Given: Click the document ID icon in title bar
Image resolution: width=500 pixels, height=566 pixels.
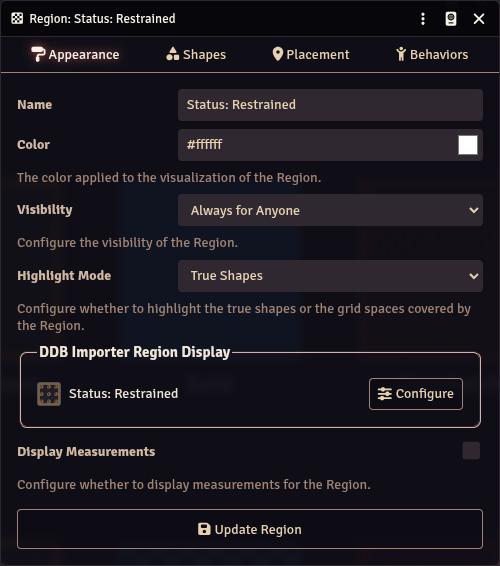Looking at the screenshot, I should point(451,19).
